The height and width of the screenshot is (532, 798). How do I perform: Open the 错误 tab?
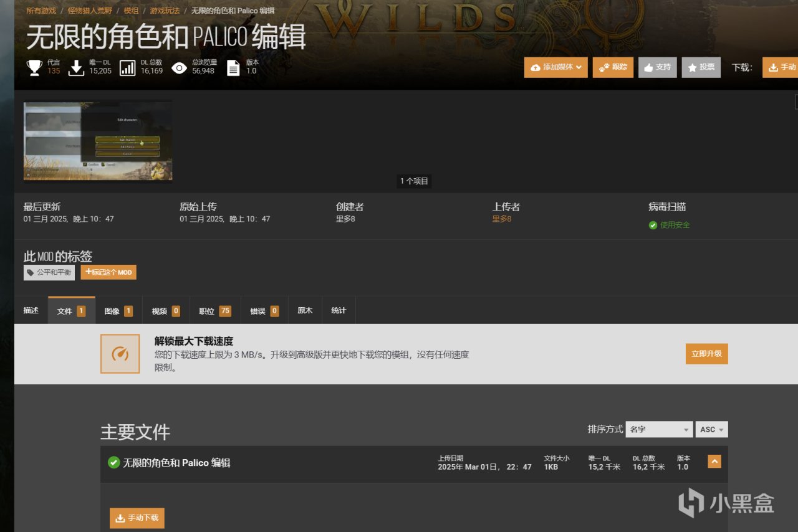click(264, 310)
